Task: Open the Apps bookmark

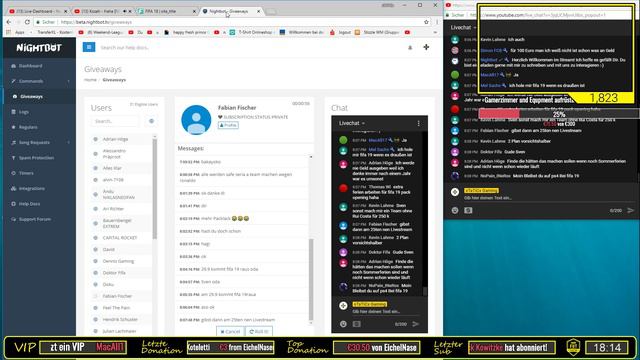Action: click(x=16, y=32)
